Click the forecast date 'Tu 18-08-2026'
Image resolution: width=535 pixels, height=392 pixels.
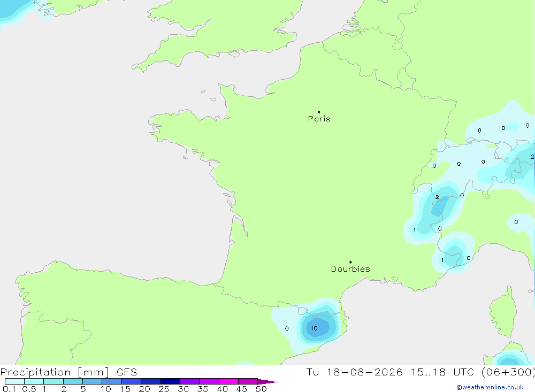[x=354, y=372]
